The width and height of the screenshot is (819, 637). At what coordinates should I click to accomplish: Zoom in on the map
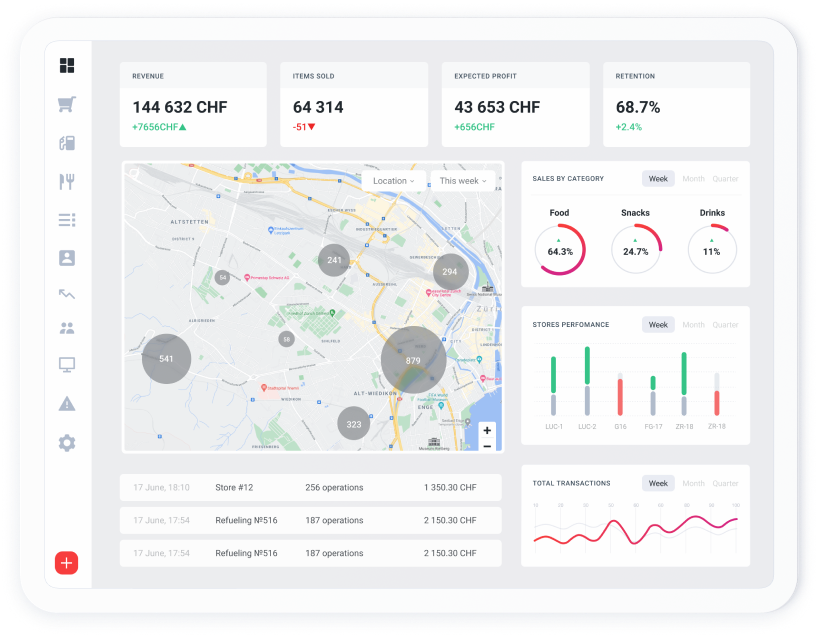tap(487, 430)
